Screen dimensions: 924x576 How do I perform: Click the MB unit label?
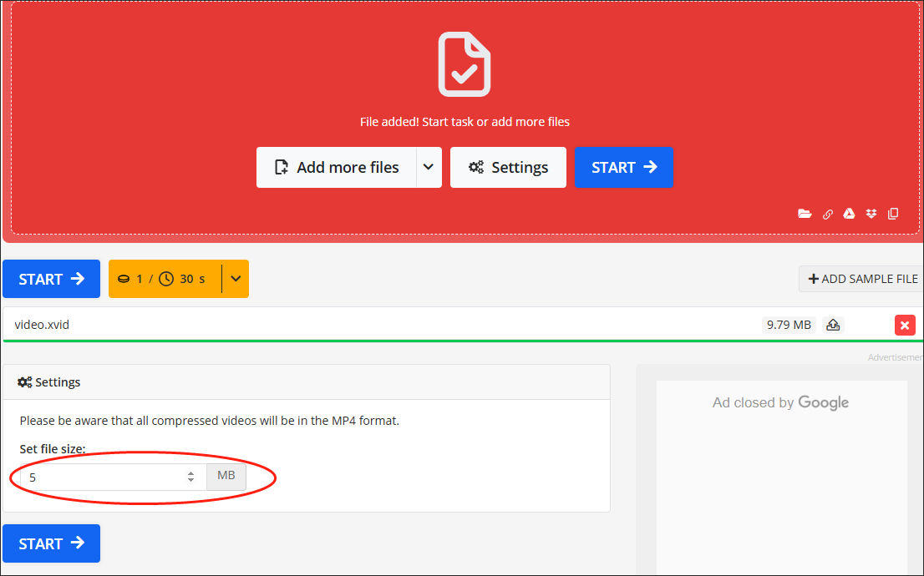[x=226, y=477]
